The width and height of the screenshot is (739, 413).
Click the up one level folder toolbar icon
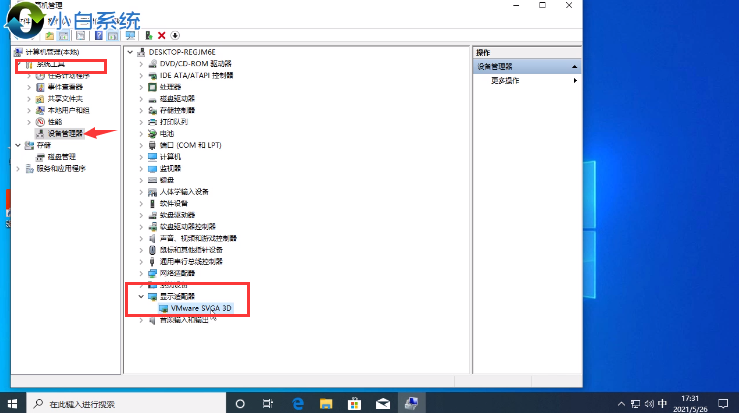(49, 35)
